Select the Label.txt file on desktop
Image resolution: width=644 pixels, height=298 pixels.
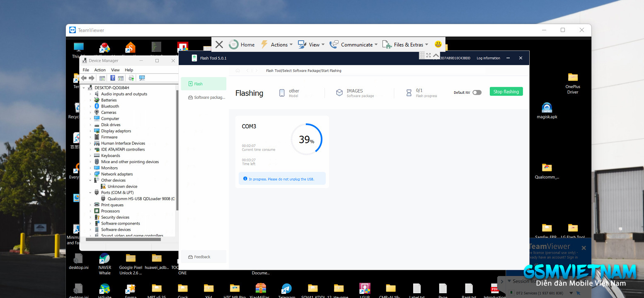tap(416, 291)
